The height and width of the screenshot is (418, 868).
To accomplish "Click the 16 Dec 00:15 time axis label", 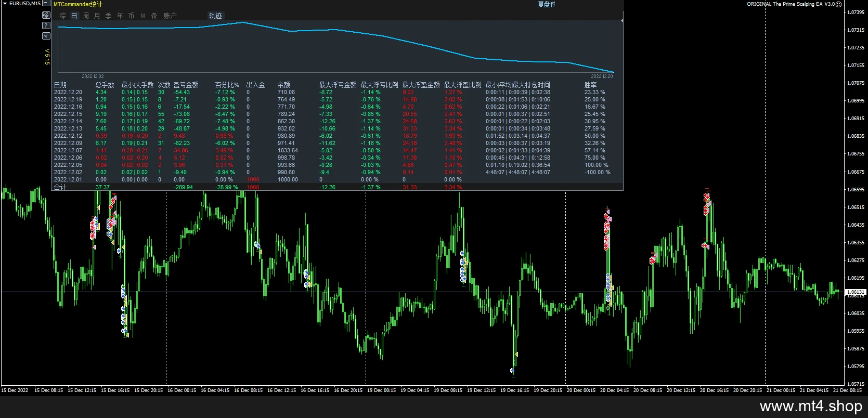I will 182,390.
